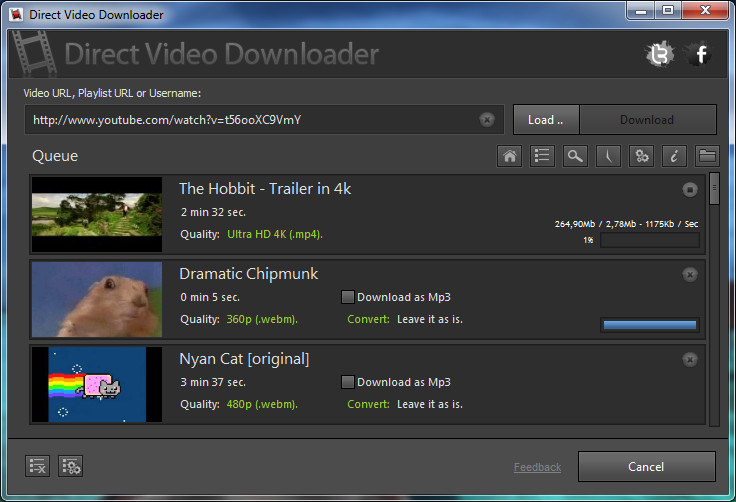Stop The Hobbit trailer download
Image resolution: width=736 pixels, height=502 pixels.
(x=690, y=190)
